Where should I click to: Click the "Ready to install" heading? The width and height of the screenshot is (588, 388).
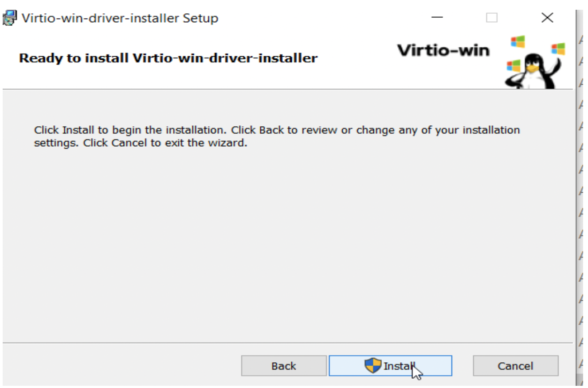[168, 58]
